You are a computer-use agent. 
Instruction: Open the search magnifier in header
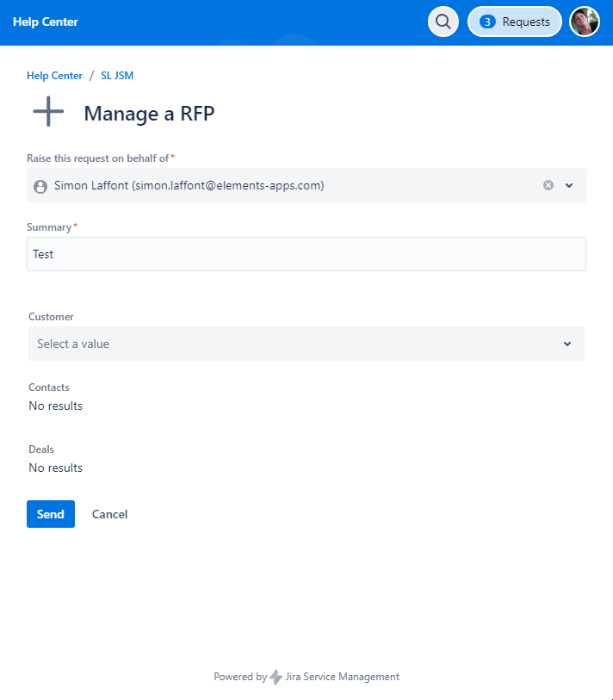tap(443, 22)
